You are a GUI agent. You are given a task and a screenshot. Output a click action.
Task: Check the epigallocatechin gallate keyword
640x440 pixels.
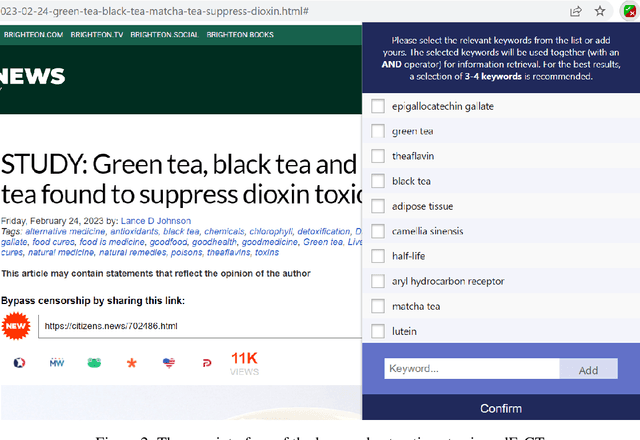click(x=378, y=106)
